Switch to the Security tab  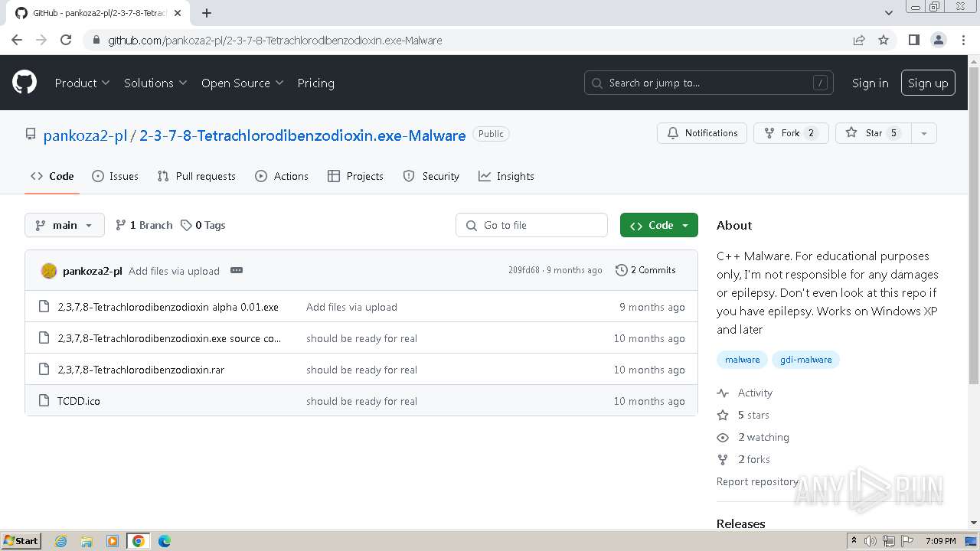pyautogui.click(x=431, y=176)
